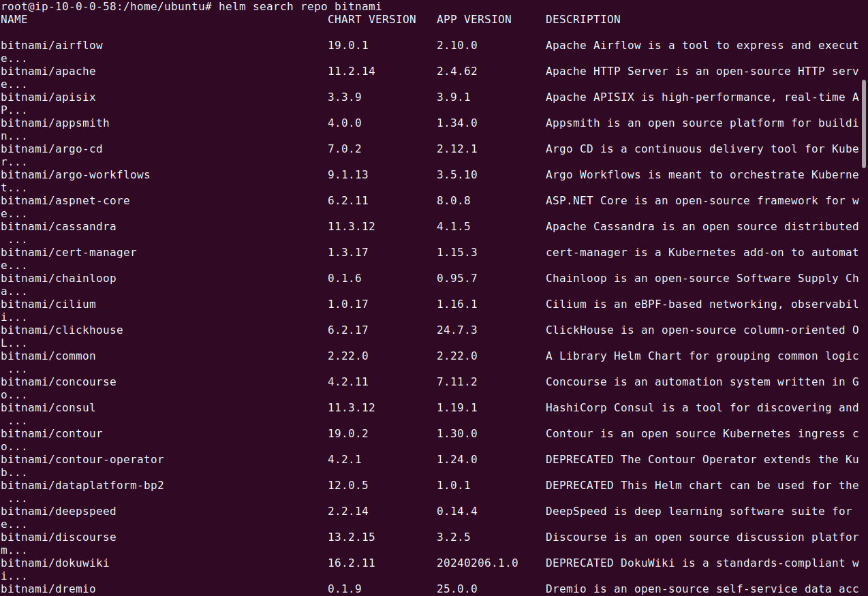Click description 'Apache Airflow is a tool'
This screenshot has width=868, height=596.
point(627,46)
